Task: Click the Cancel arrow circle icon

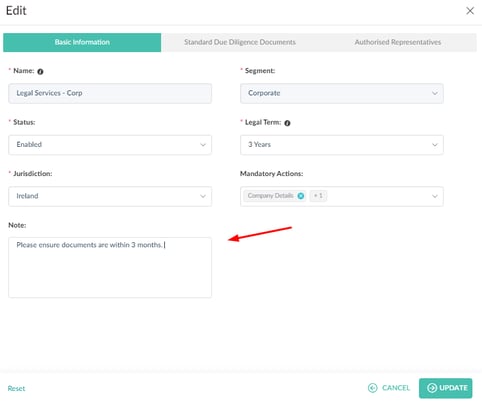Action: coord(373,388)
